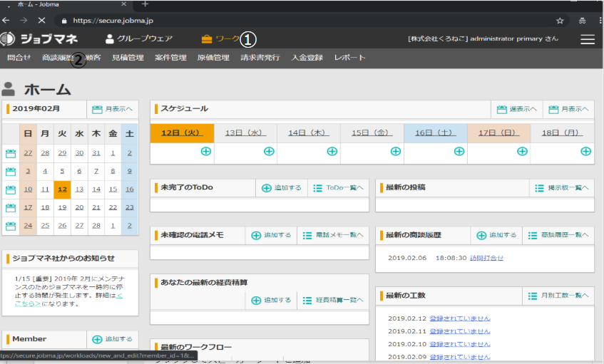Bookmark page with star icon

pos(560,21)
